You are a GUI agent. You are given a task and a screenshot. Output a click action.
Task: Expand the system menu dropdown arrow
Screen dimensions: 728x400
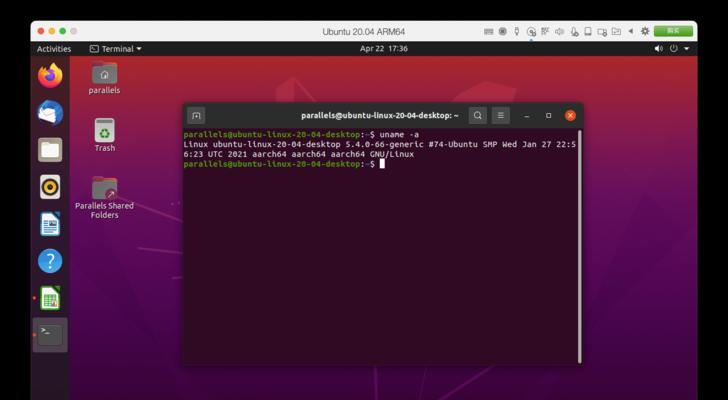687,49
